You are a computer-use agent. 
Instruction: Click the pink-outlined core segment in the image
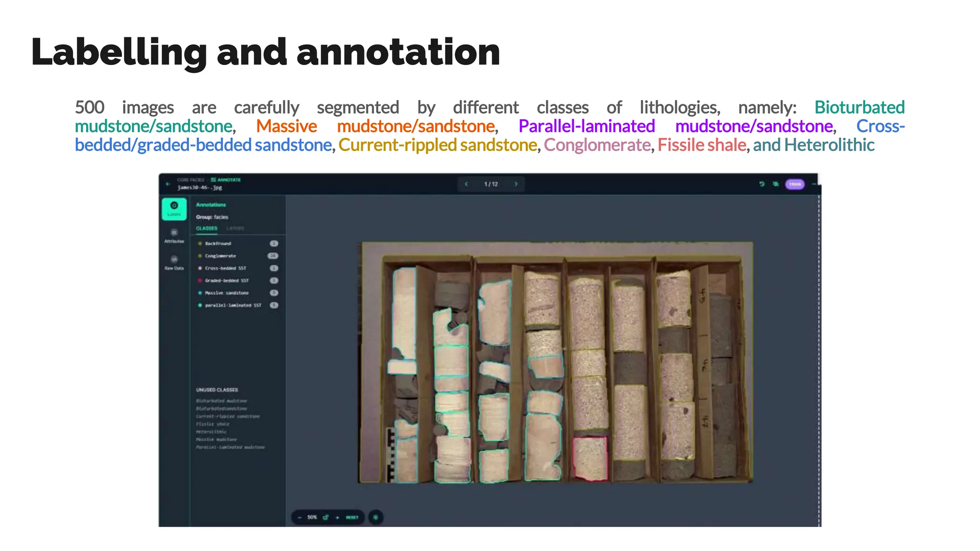tap(590, 458)
